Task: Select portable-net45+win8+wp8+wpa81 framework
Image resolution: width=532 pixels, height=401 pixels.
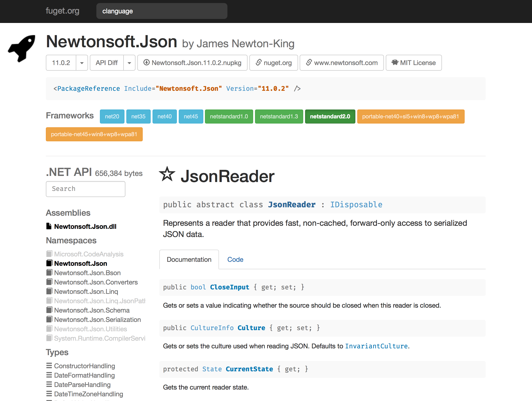Action: pyautogui.click(x=94, y=134)
